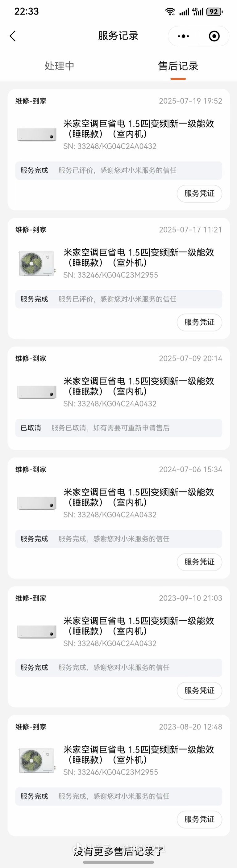Tap outdoor unit thumbnail in 2025-07-17 record
Viewport: 237px width, 868px height.
pos(37,263)
